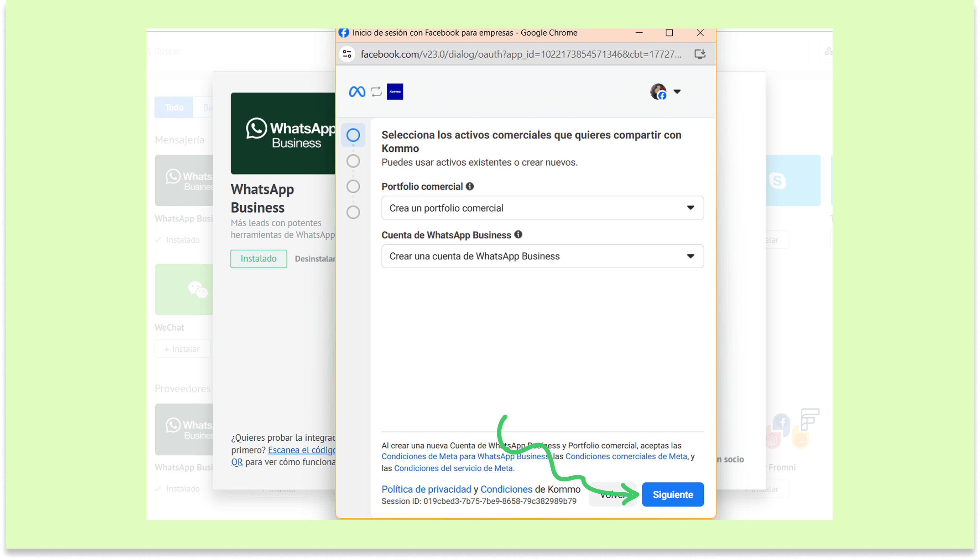Image resolution: width=980 pixels, height=560 pixels.
Task: Click info icon beside Cuenta de WhatsApp Business
Action: tap(518, 235)
